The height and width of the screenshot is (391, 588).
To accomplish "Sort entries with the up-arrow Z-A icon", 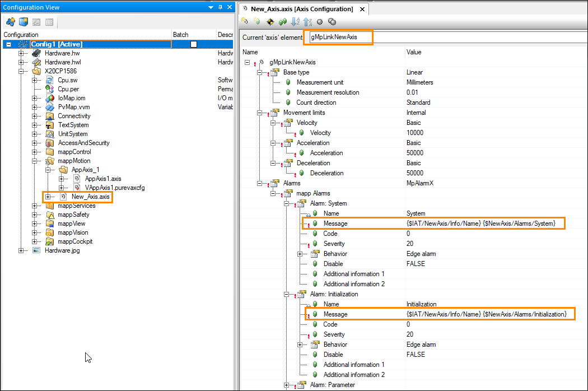I will click(307, 22).
